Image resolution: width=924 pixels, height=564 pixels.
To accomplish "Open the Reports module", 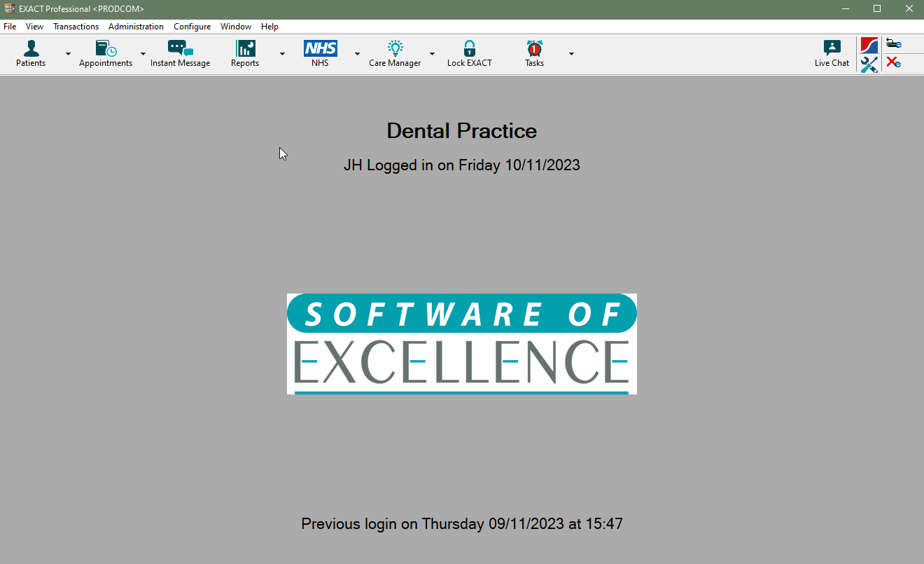I will 245,54.
